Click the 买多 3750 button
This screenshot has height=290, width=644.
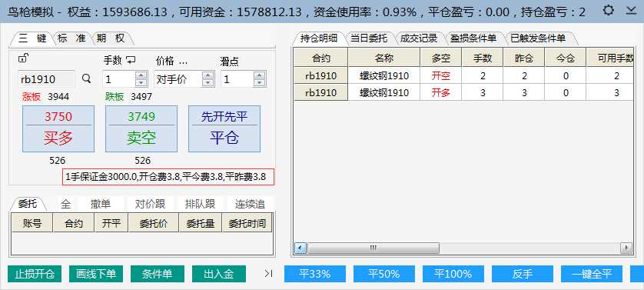pyautogui.click(x=58, y=128)
